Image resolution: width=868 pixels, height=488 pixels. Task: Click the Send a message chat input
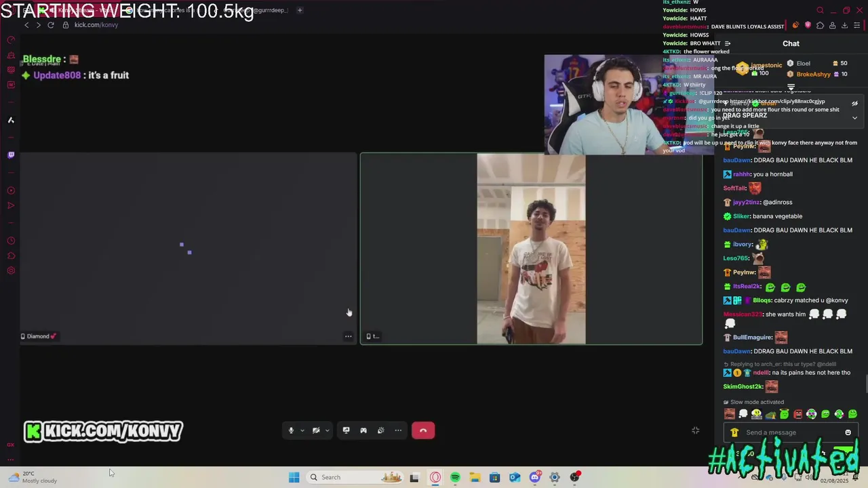point(790,432)
